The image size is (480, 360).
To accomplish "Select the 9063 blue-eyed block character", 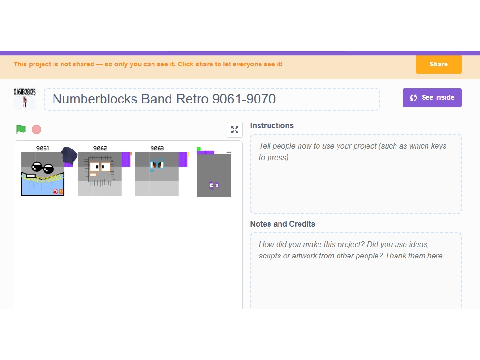I will 157,174.
